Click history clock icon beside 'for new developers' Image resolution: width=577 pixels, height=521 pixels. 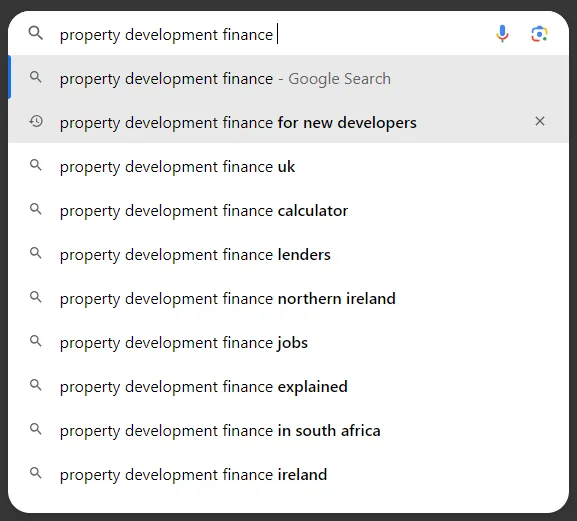coord(36,121)
